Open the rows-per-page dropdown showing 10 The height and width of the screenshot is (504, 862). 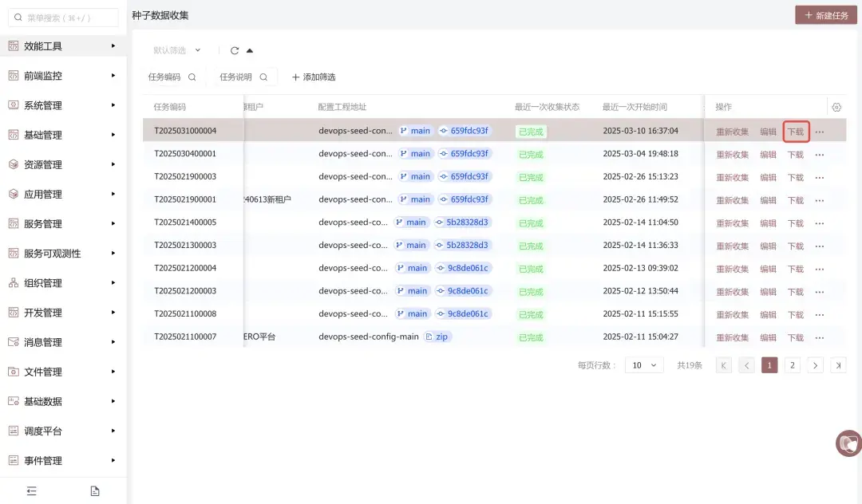[644, 365]
